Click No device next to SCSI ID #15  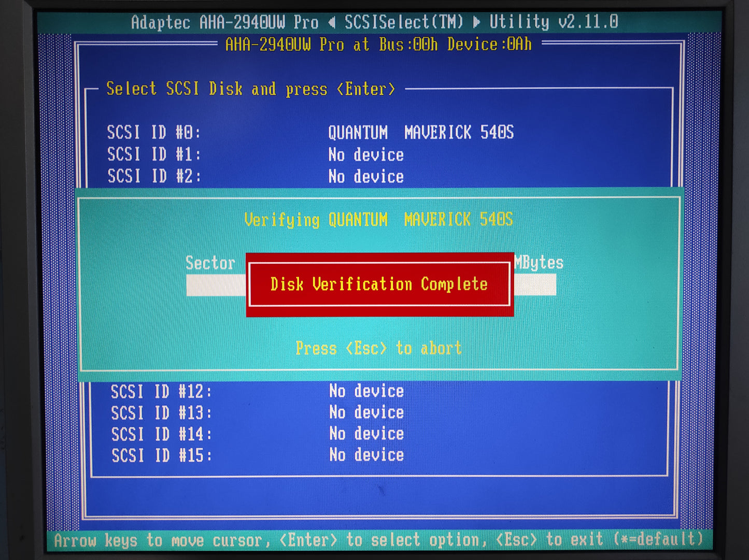(366, 455)
